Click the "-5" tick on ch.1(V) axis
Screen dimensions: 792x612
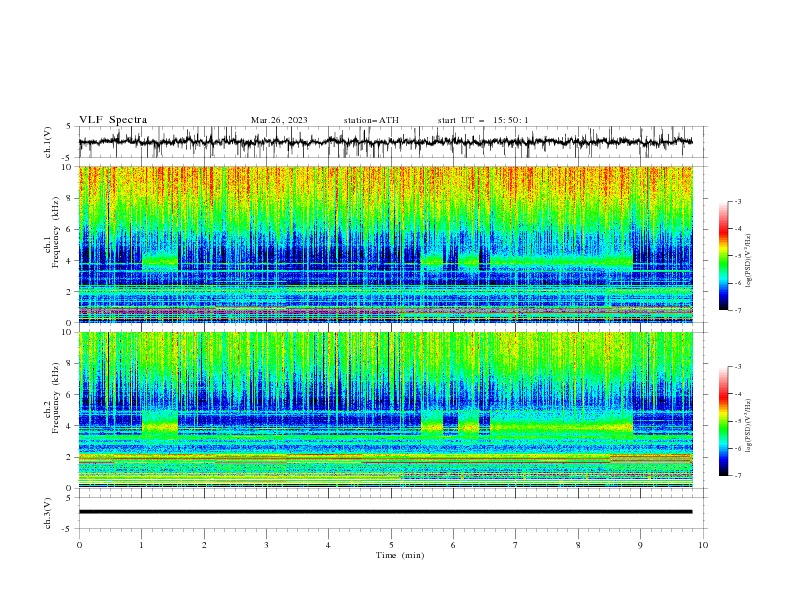click(x=68, y=158)
